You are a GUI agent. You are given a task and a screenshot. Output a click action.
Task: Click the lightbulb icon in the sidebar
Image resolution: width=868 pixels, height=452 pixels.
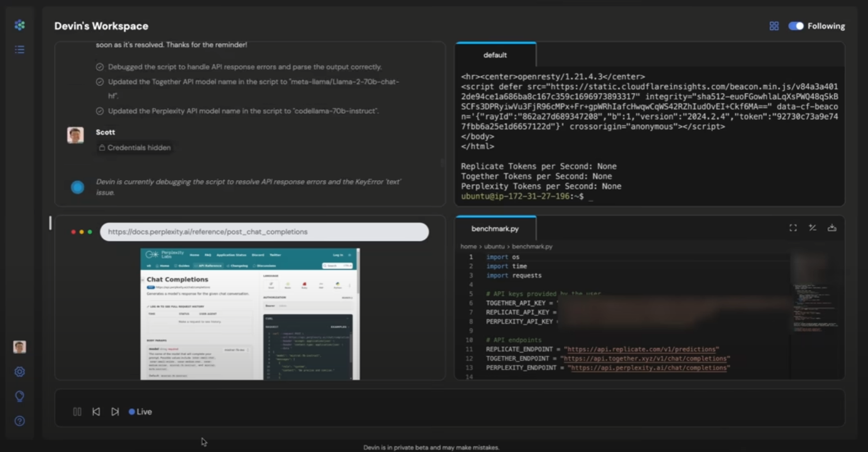tap(19, 396)
